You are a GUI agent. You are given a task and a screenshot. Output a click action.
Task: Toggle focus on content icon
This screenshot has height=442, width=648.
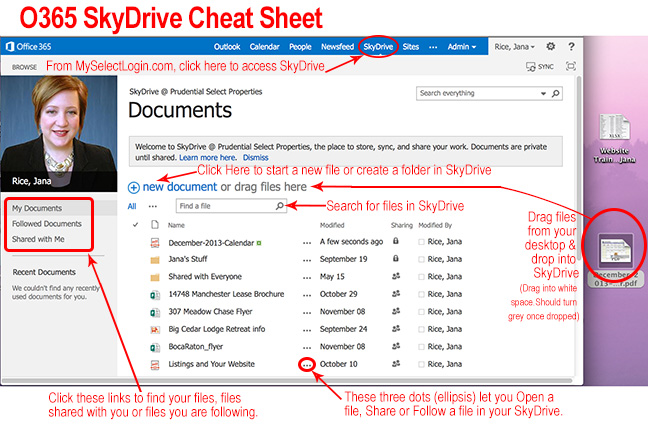point(571,66)
